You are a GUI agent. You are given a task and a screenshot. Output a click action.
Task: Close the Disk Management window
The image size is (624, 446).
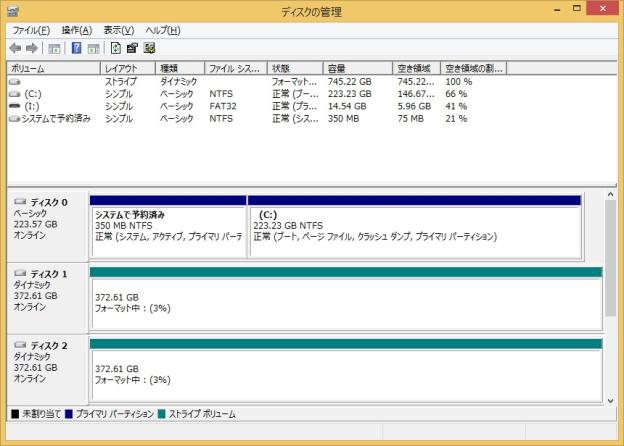pyautogui.click(x=603, y=8)
